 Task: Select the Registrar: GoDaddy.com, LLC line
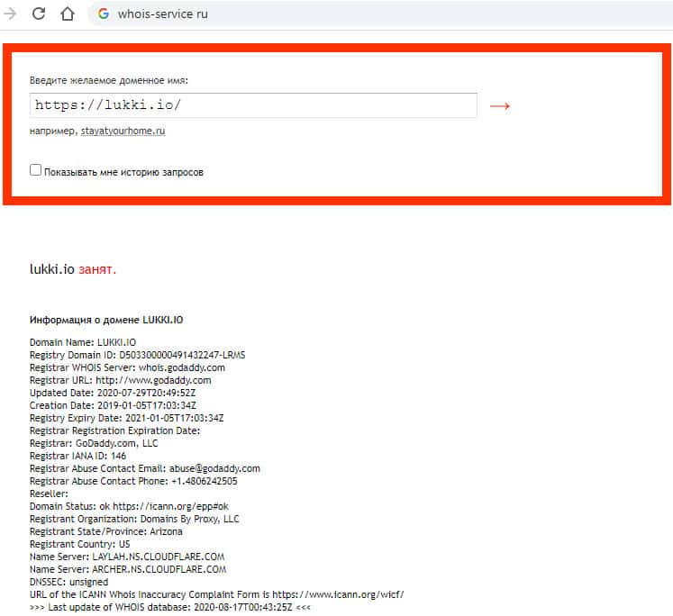[94, 444]
